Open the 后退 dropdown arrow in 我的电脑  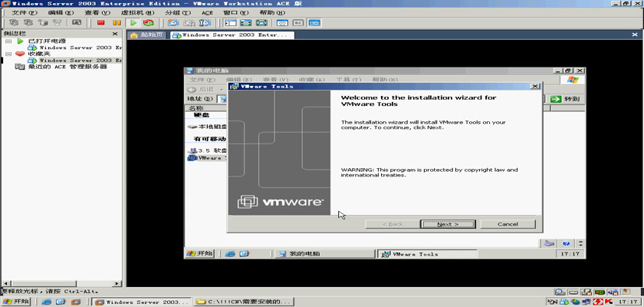coord(222,90)
